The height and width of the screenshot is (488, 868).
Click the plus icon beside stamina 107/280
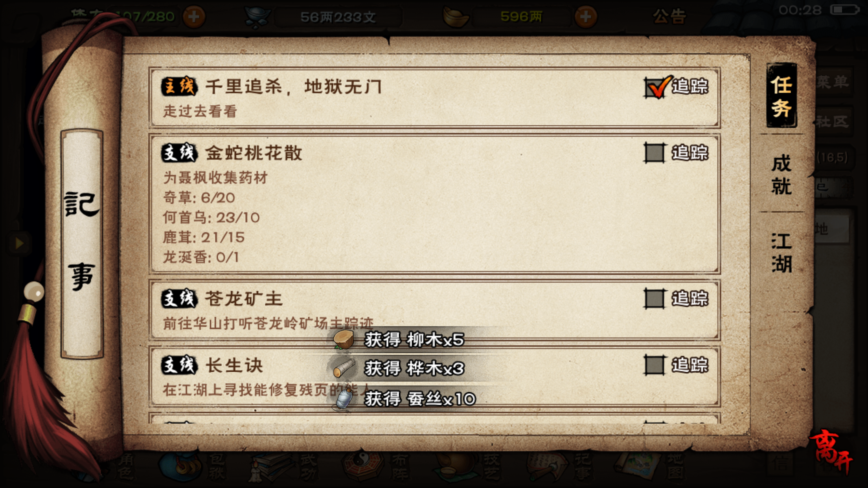tap(193, 17)
